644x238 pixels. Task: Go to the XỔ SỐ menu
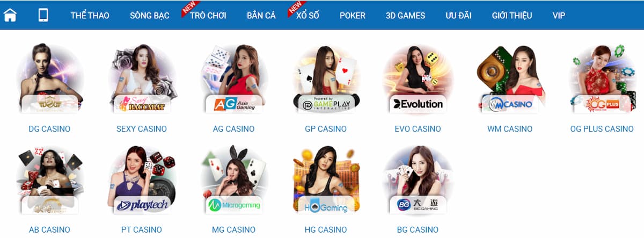(308, 15)
